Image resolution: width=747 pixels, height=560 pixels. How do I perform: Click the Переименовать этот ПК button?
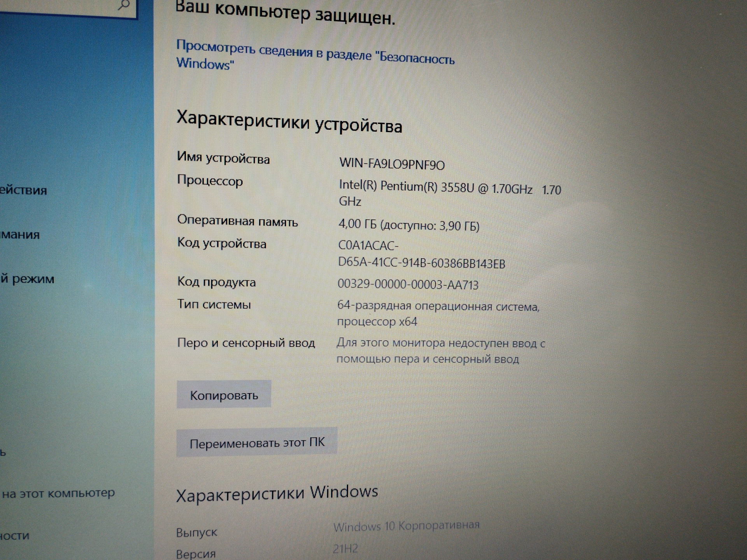(x=257, y=443)
